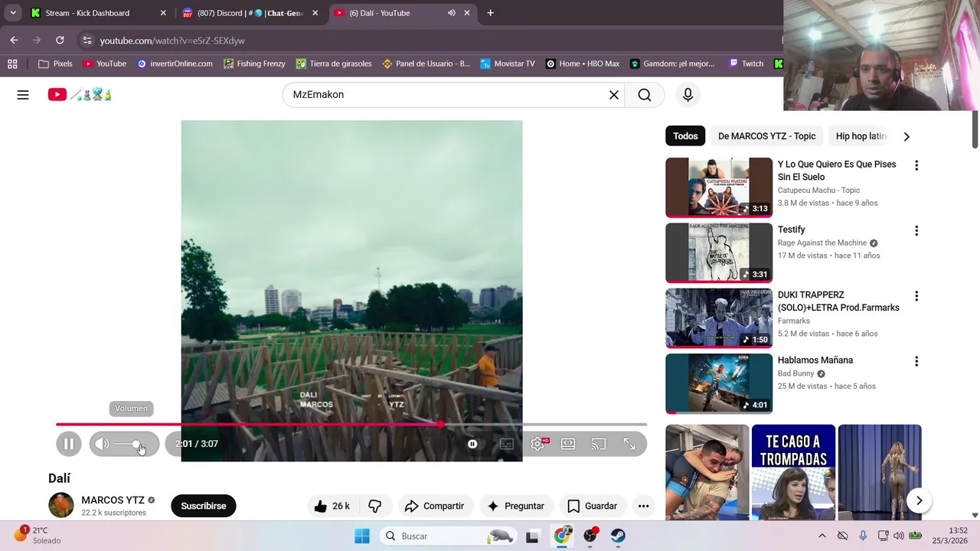Open the tab search dropdown arrow

pos(13,13)
